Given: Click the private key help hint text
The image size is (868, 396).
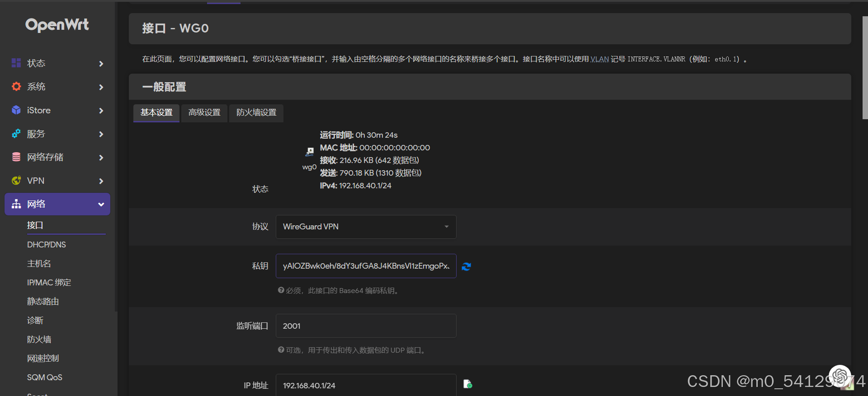Looking at the screenshot, I should 339,291.
